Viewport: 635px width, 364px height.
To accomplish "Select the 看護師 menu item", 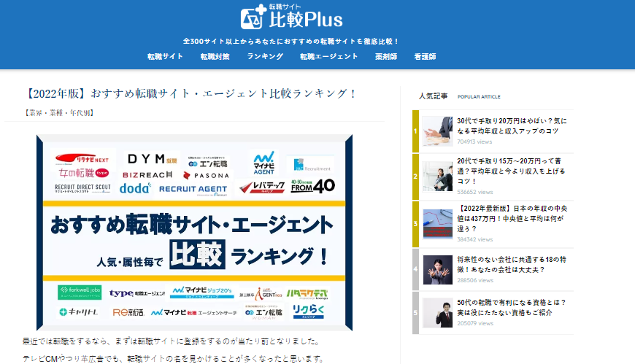I will (x=425, y=57).
